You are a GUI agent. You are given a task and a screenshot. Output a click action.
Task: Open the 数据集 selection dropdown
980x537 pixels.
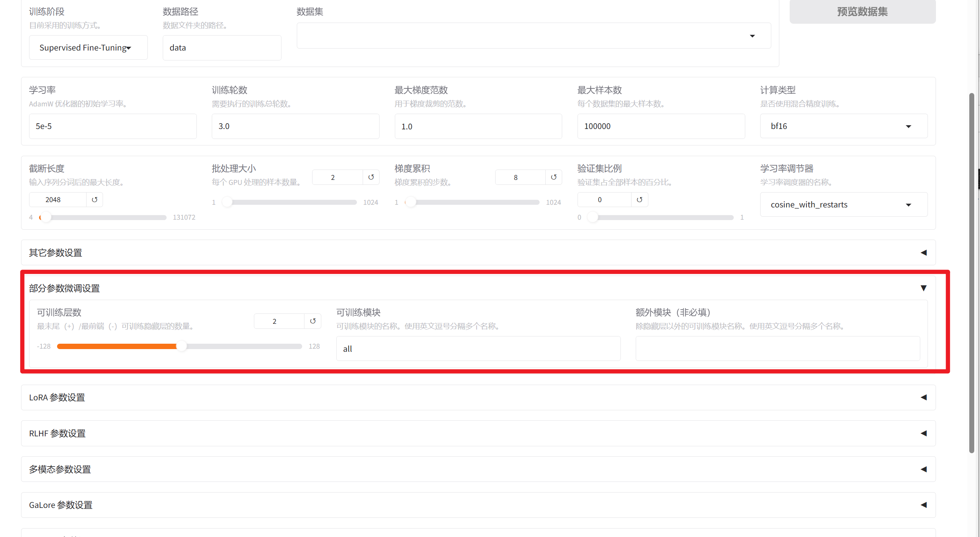[752, 36]
